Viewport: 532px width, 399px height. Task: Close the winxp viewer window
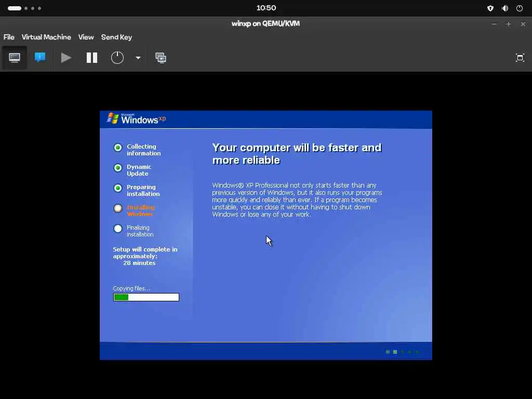coord(523,24)
